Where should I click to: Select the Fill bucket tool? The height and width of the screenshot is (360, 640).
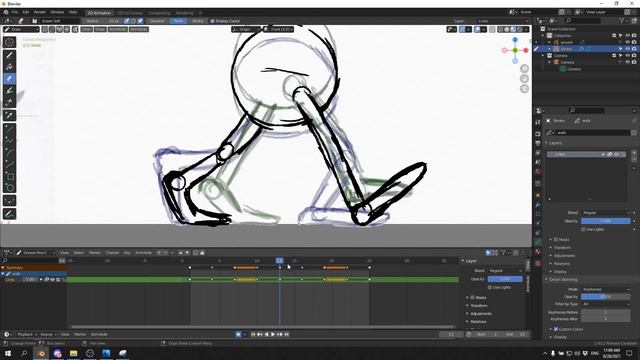point(9,67)
